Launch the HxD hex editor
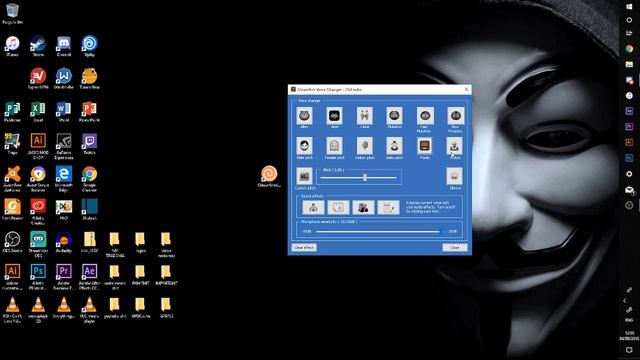The width and height of the screenshot is (640, 360). [x=64, y=209]
